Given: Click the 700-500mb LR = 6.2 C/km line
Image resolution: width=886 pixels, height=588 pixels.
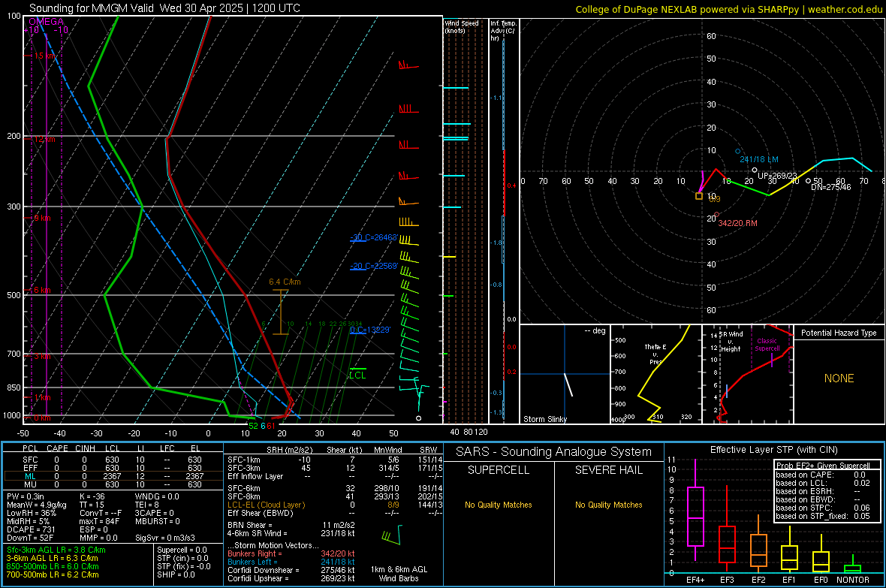Looking at the screenshot, I should pyautogui.click(x=53, y=574).
